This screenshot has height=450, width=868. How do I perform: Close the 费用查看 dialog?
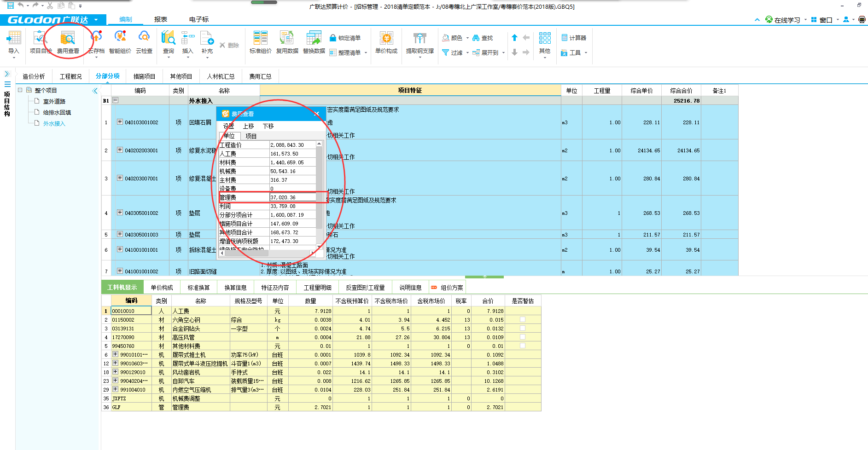[x=316, y=114]
